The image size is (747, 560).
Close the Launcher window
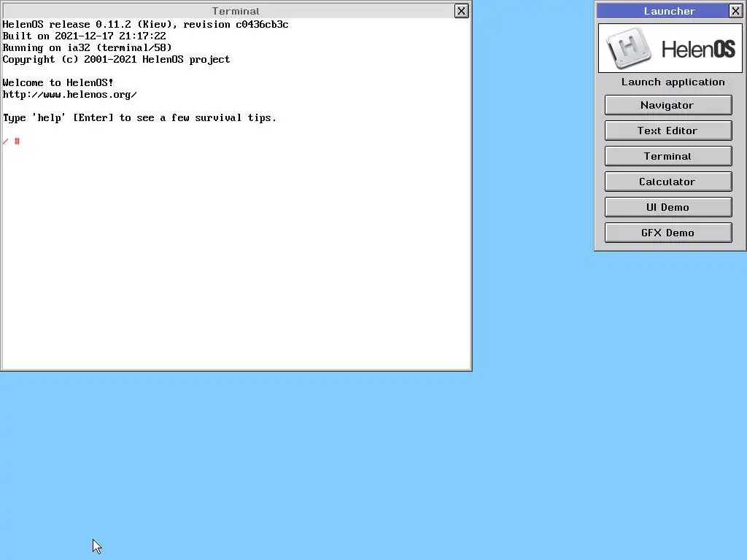(735, 11)
